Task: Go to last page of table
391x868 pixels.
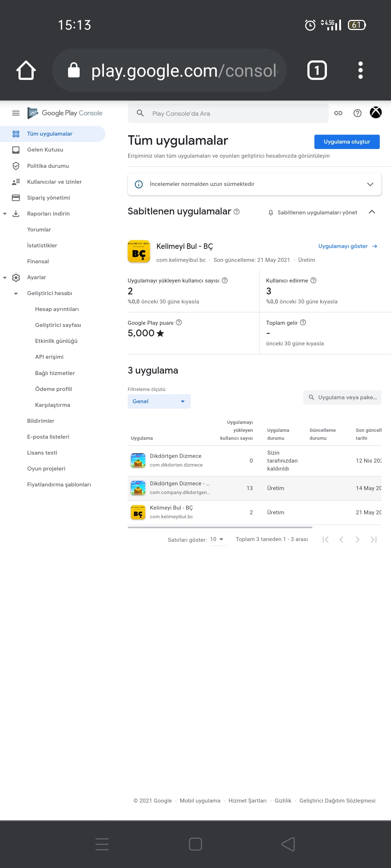Action: [x=374, y=540]
